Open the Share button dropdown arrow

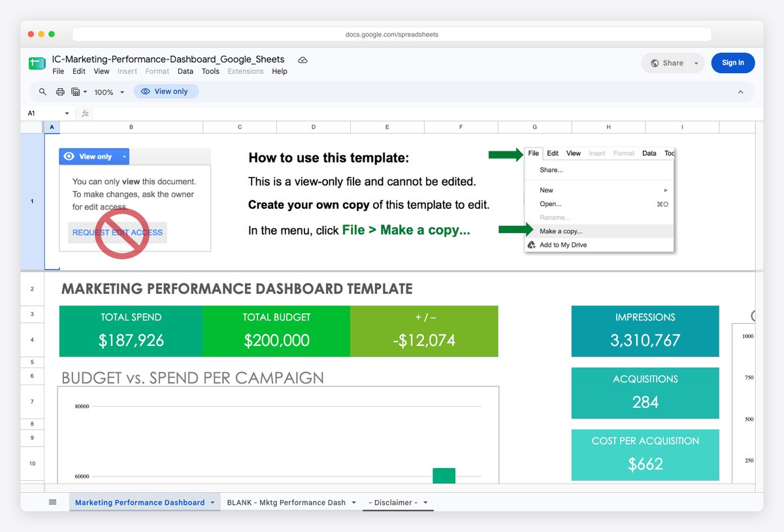[x=696, y=63]
